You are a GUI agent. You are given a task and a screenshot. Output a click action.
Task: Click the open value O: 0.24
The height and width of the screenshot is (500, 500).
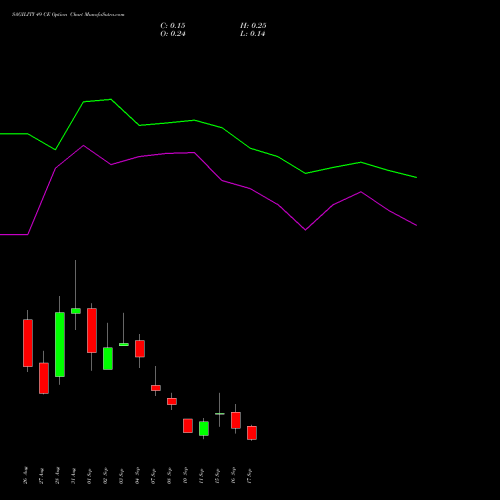173,34
